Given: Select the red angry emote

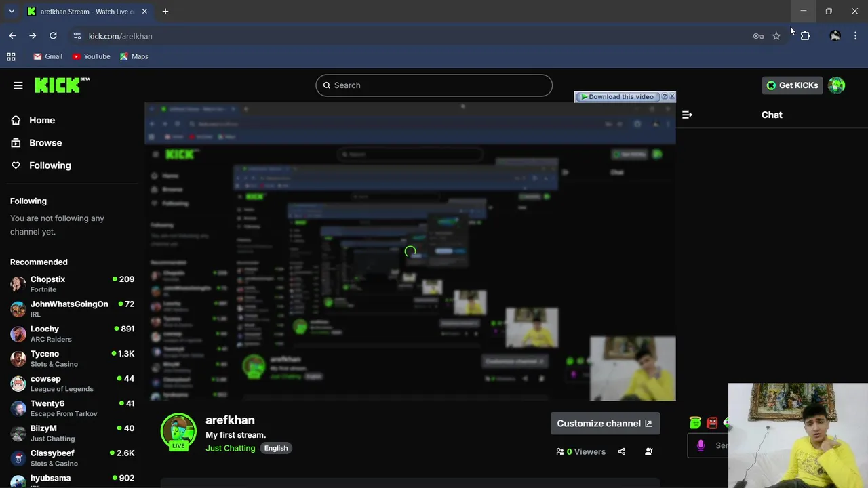Looking at the screenshot, I should (712, 423).
